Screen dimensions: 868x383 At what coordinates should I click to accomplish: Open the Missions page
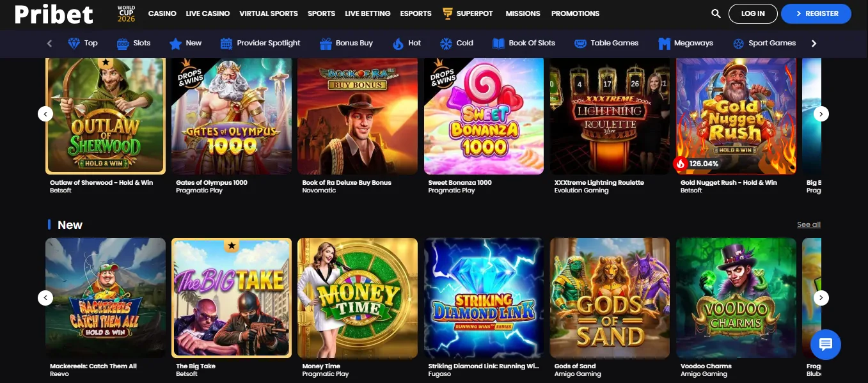coord(523,13)
